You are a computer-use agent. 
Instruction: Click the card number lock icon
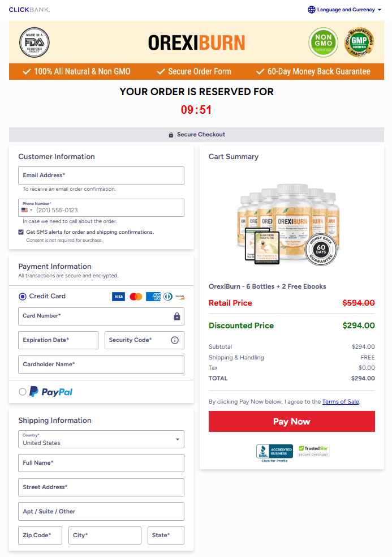click(177, 316)
